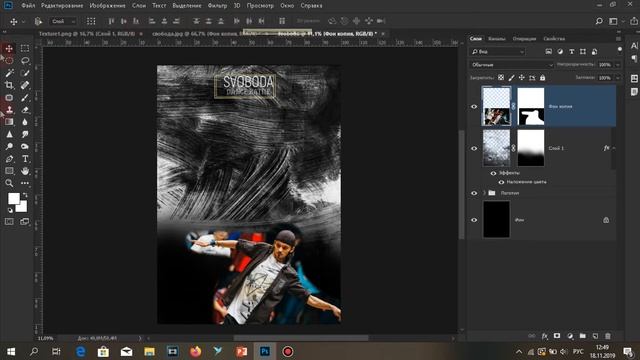Select the Rectangular Marquee tool
The height and width of the screenshot is (360, 640).
coord(25,48)
